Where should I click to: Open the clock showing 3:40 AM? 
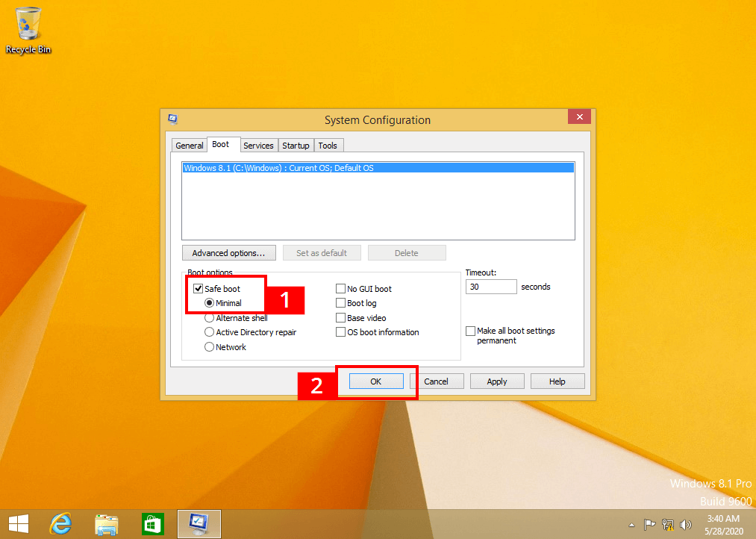[723, 525]
